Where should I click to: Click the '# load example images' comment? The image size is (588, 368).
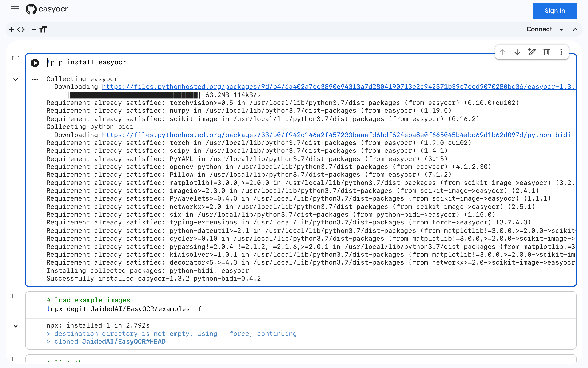pos(88,300)
